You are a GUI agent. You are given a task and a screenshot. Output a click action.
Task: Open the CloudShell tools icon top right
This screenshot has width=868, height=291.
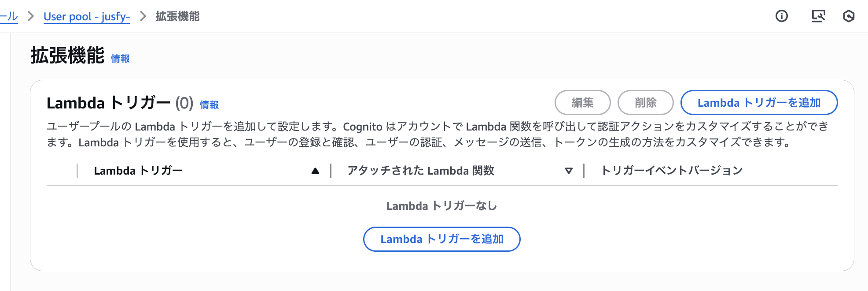(819, 16)
